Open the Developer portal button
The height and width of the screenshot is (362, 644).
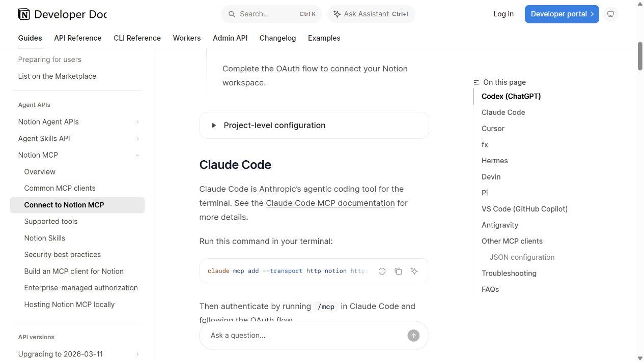coord(562,14)
